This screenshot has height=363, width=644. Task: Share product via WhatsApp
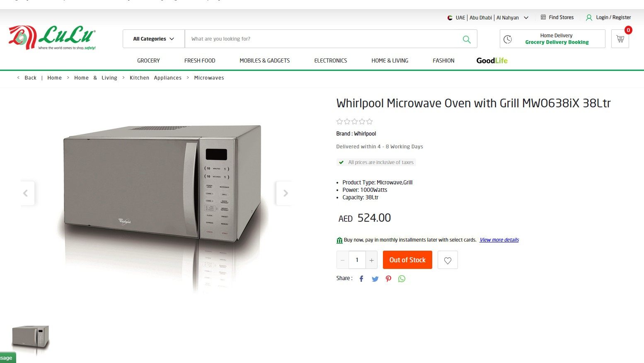402,279
